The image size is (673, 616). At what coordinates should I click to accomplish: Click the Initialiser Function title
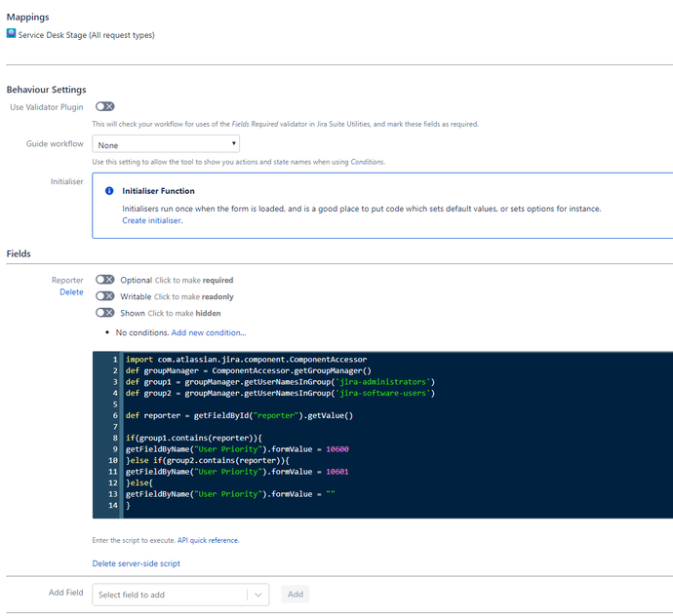pos(158,191)
